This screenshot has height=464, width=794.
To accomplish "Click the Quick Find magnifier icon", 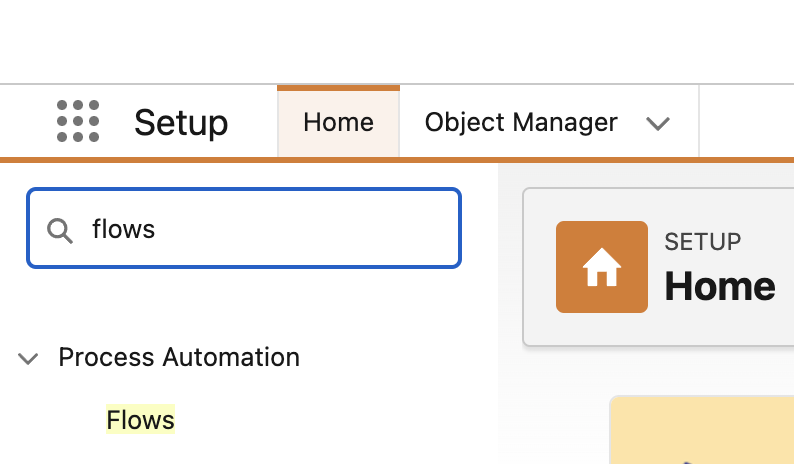I will pos(60,230).
